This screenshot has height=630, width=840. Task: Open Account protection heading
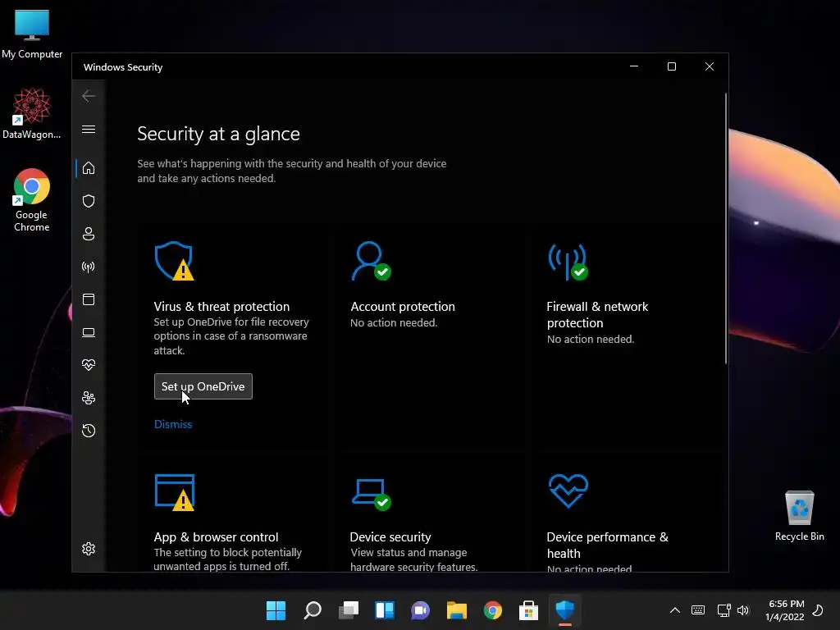click(x=402, y=307)
